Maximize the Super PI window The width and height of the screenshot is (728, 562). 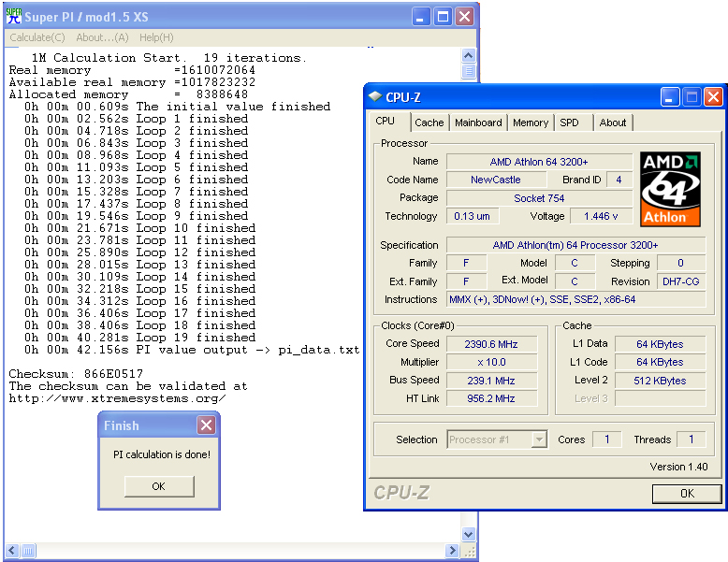443,17
